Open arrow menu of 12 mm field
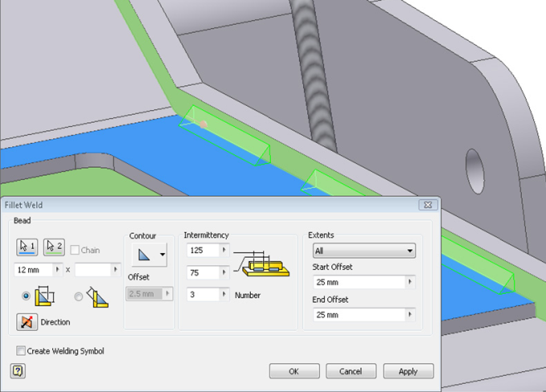Screen dimensions: 546x392 tap(58, 270)
